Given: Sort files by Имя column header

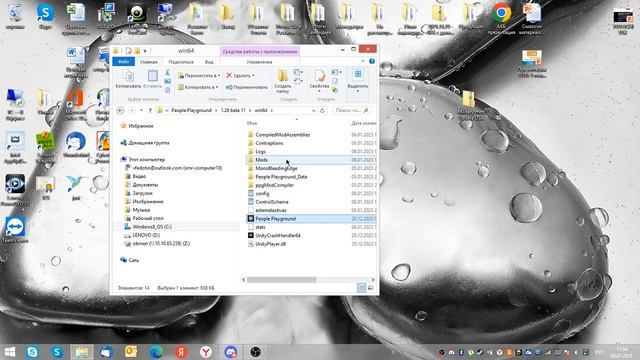Looking at the screenshot, I should coord(252,123).
